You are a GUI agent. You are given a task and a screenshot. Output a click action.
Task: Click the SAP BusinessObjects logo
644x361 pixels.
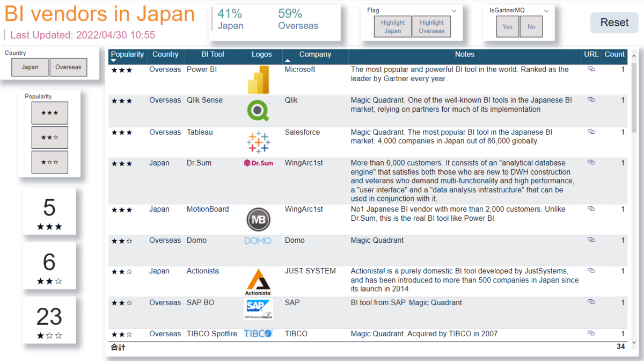click(258, 309)
